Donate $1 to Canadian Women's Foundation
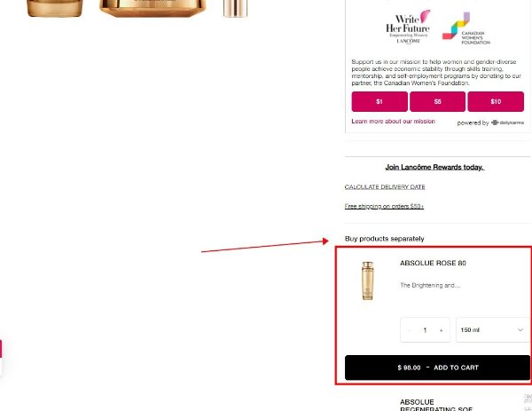The width and height of the screenshot is (532, 411). click(x=379, y=101)
